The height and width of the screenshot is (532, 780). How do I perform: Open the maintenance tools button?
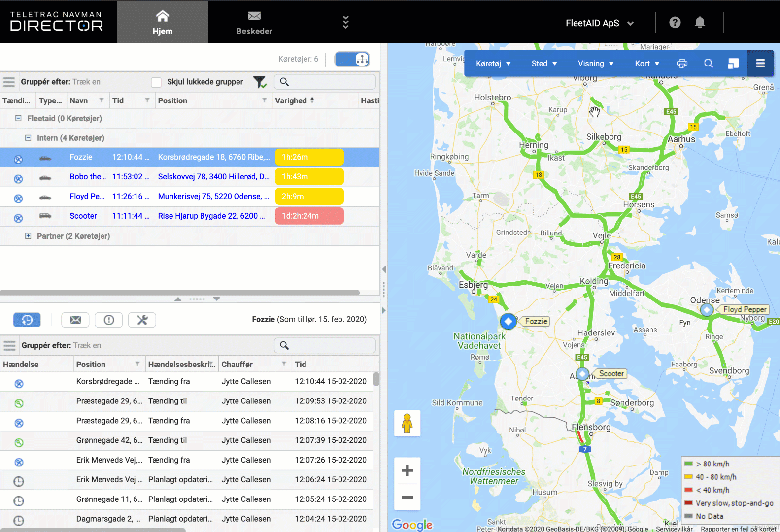[x=142, y=320]
